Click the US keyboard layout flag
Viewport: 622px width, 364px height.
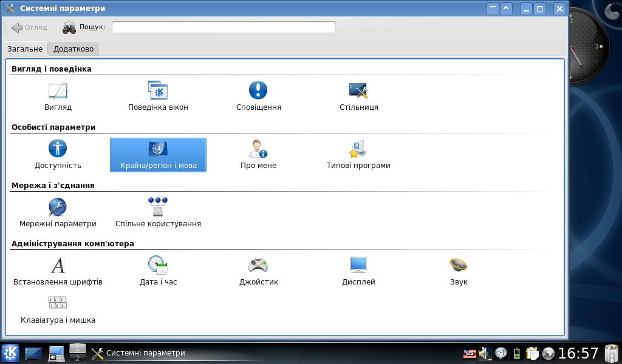coord(470,353)
